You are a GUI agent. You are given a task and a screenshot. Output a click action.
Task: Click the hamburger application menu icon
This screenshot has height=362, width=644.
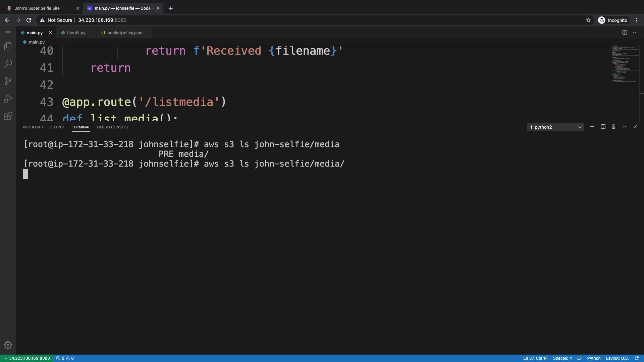tap(8, 33)
